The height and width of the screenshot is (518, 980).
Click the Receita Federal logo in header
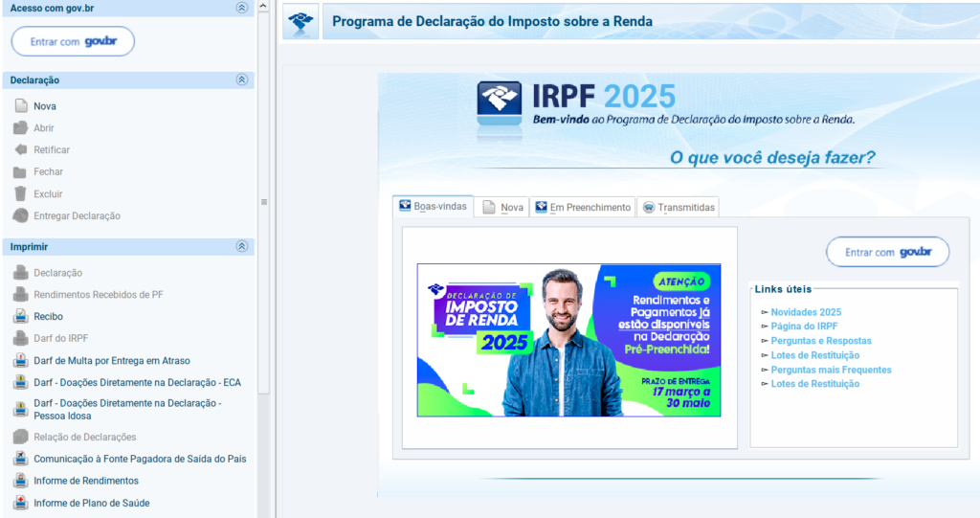click(301, 21)
